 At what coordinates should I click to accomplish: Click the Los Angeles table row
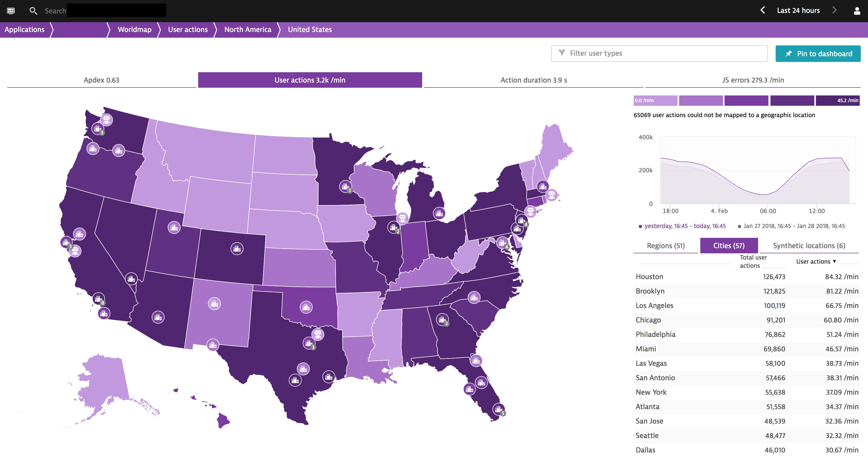(x=747, y=306)
